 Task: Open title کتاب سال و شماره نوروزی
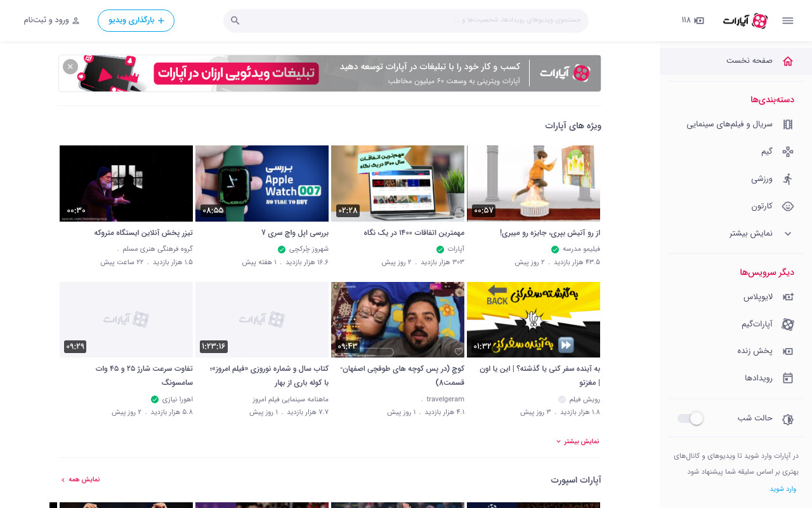[269, 375]
